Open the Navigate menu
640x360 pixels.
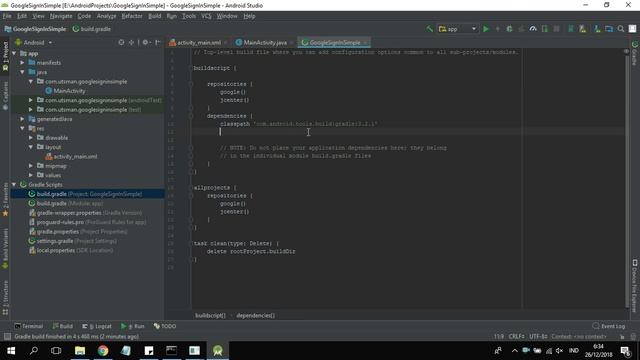coord(61,16)
